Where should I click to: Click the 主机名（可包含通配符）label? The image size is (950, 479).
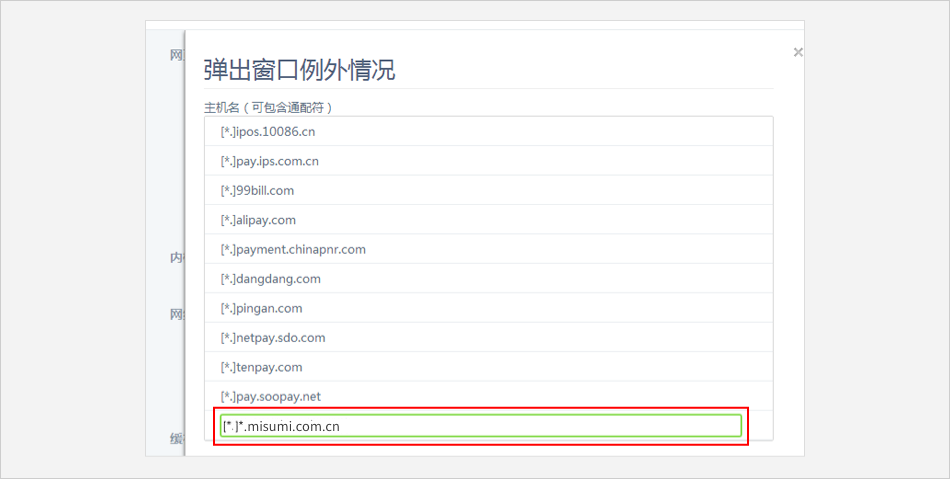(x=268, y=107)
